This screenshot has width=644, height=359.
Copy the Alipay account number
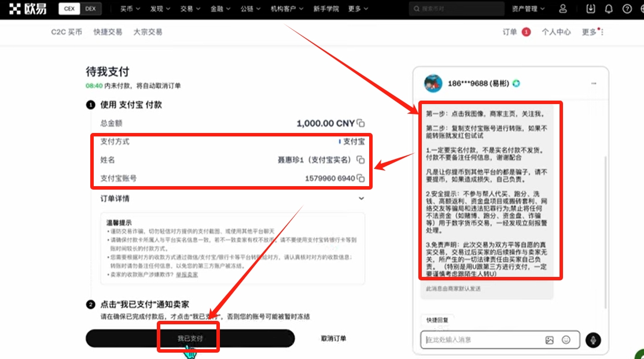point(360,178)
